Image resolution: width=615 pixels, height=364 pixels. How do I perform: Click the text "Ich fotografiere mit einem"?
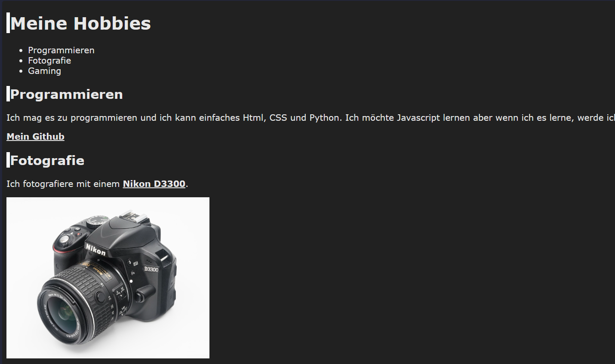(63, 184)
